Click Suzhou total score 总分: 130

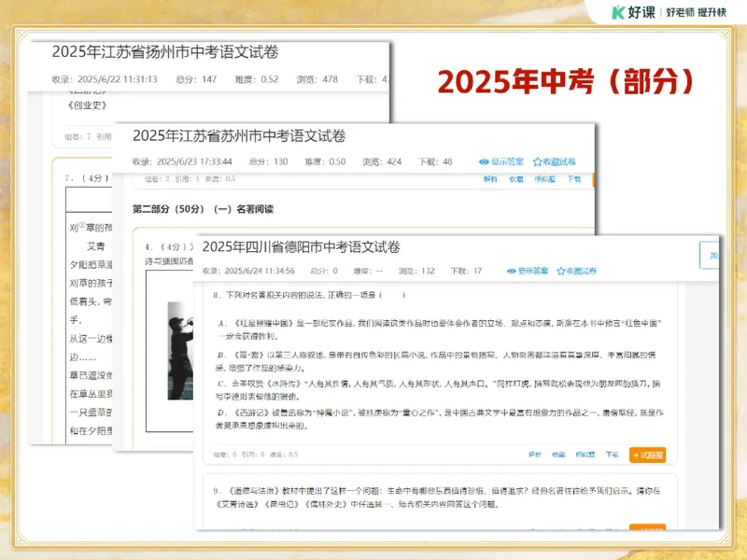tap(269, 161)
